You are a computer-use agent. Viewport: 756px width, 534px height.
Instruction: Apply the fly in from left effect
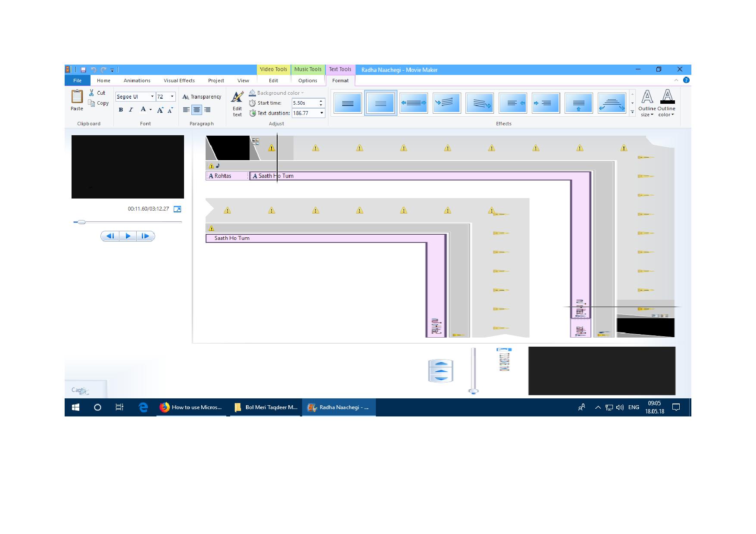[x=546, y=103]
